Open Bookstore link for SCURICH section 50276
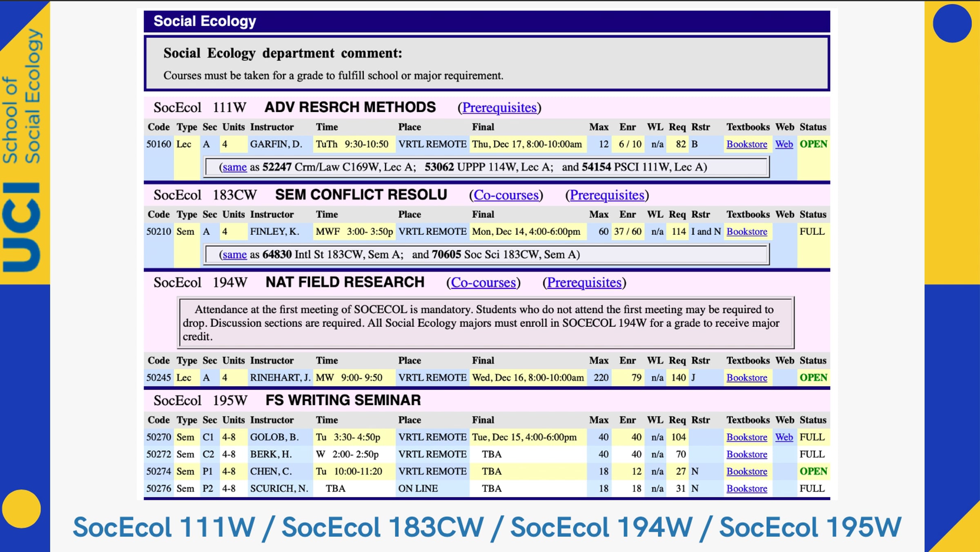This screenshot has width=980, height=552. tap(746, 489)
